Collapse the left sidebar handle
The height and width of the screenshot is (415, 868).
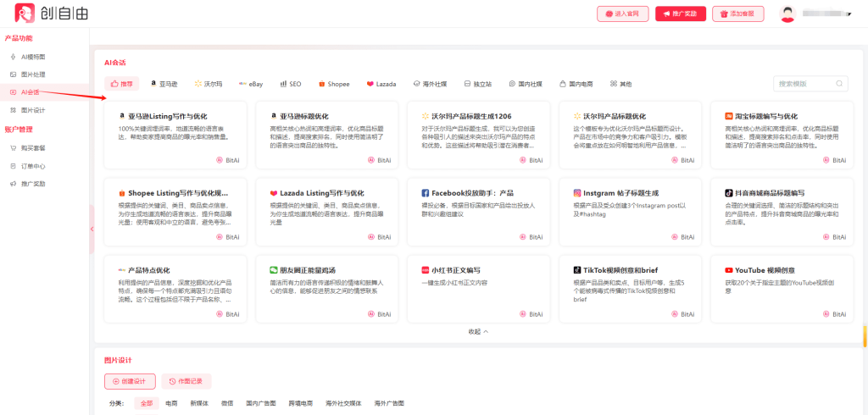[92, 229]
